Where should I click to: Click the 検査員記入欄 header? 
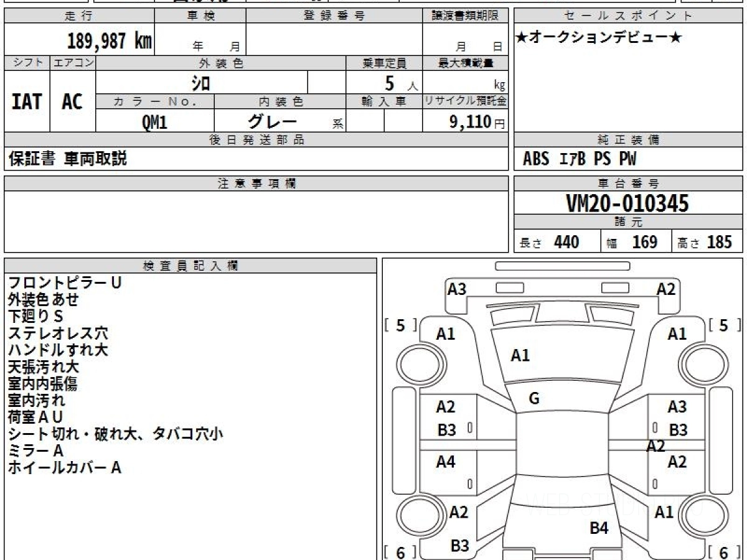[x=190, y=266]
